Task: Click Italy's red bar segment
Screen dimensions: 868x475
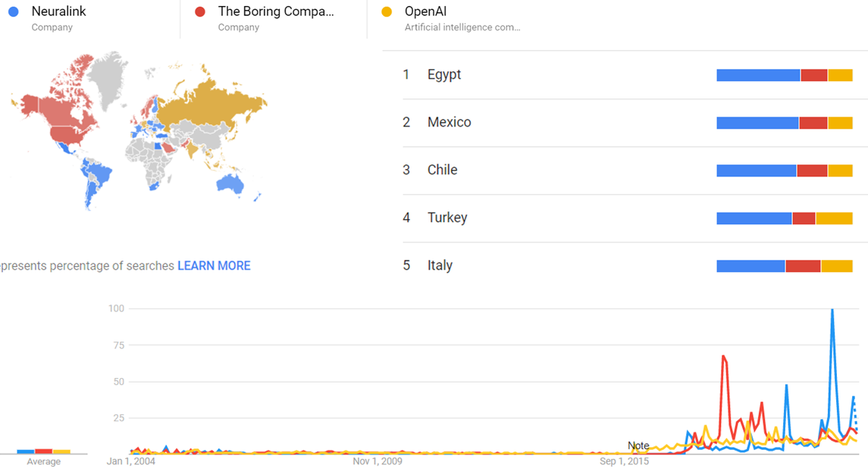Action: [803, 266]
